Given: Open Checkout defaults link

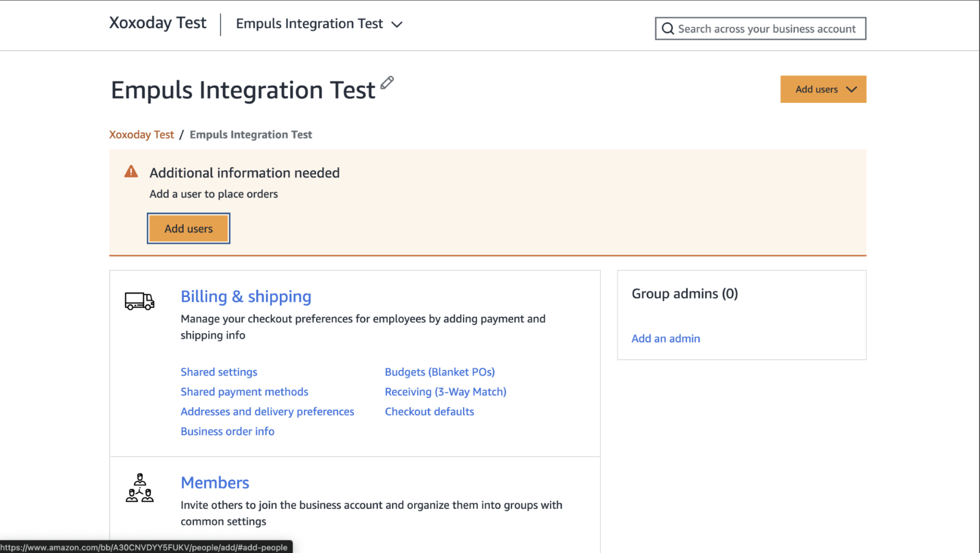Looking at the screenshot, I should coord(429,412).
